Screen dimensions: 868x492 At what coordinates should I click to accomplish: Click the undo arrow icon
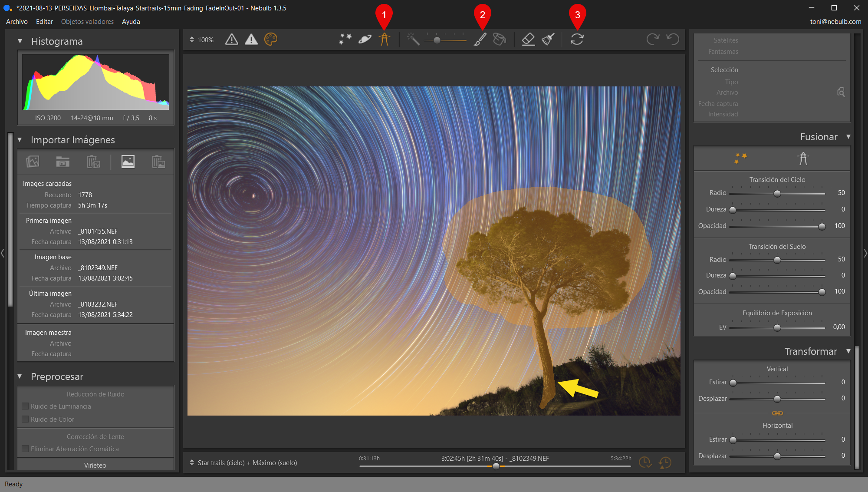pyautogui.click(x=673, y=40)
